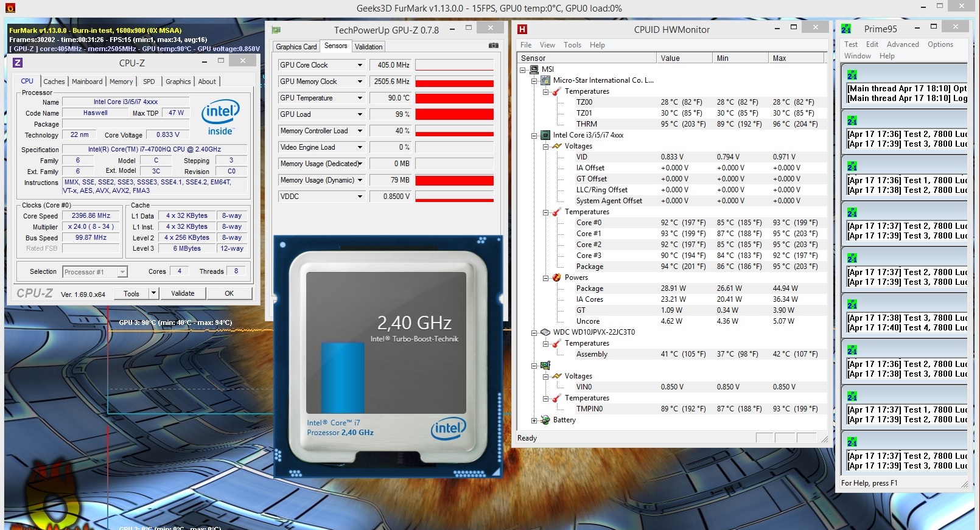The height and width of the screenshot is (530, 980).
Task: Click the MSI computer icon in HWMonitor
Action: click(x=534, y=69)
